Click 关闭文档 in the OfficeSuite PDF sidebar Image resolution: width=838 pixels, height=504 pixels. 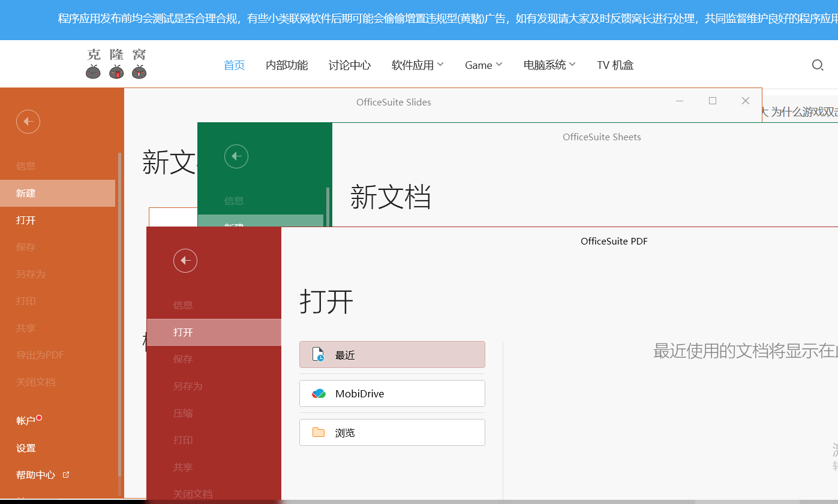point(193,494)
